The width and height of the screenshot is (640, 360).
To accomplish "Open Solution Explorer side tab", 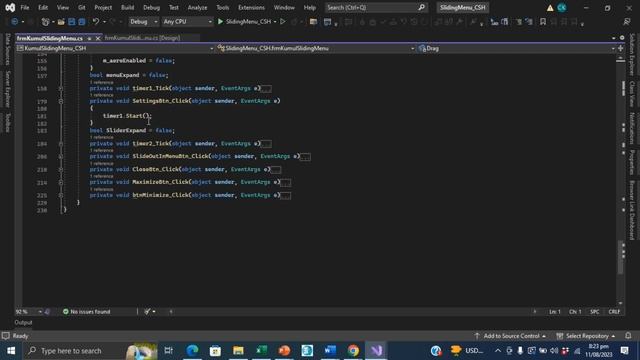I will (632, 54).
